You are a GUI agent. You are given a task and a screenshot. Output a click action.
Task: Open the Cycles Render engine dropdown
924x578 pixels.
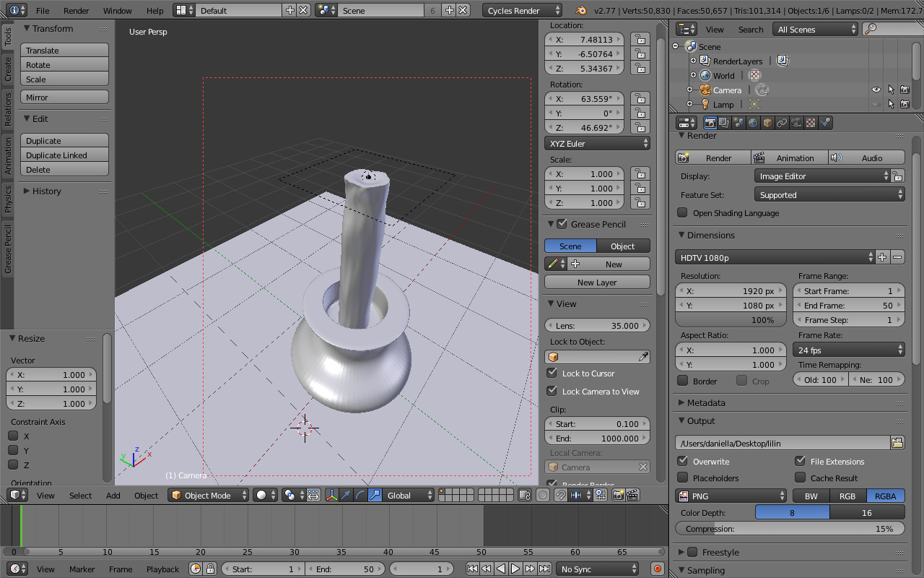(x=523, y=10)
